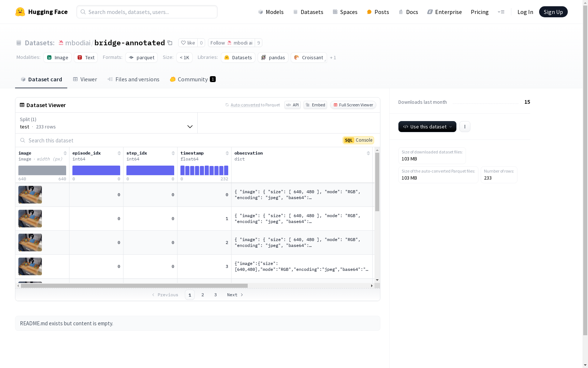Image resolution: width=588 pixels, height=368 pixels.
Task: Open image thumbnail for timestamp 2 row
Action: point(30,243)
